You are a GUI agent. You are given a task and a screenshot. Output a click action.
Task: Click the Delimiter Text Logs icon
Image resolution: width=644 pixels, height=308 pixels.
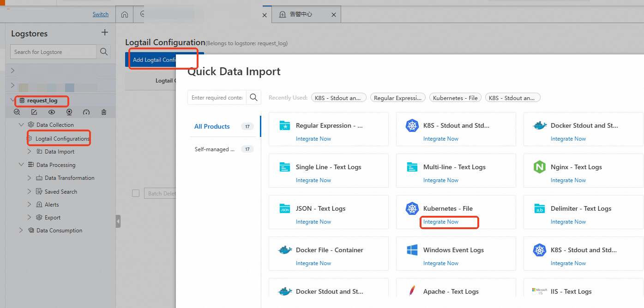[x=540, y=208]
